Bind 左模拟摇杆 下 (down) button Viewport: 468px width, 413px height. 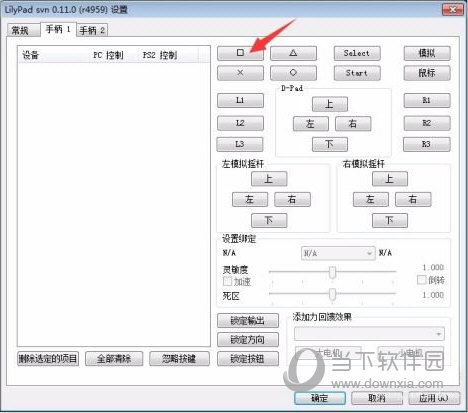[x=269, y=220]
